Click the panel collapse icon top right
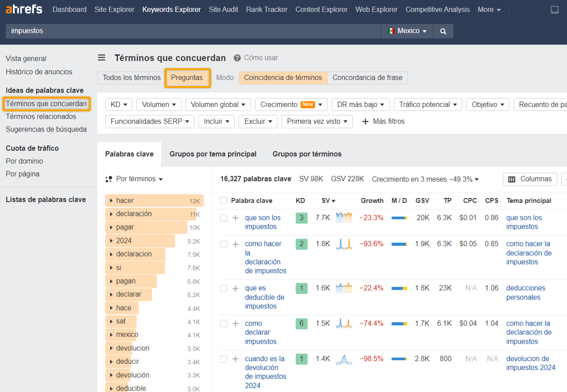 [x=555, y=9]
